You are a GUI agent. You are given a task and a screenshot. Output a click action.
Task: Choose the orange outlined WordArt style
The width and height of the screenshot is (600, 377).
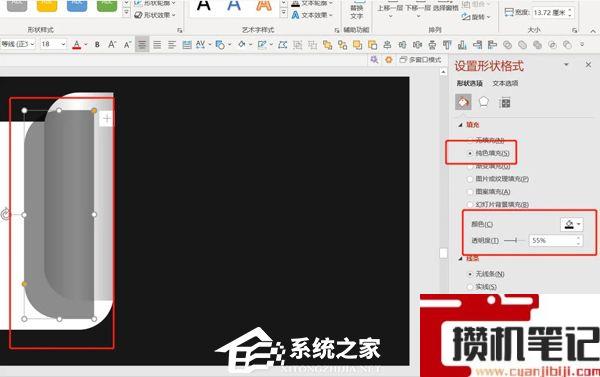(x=264, y=5)
